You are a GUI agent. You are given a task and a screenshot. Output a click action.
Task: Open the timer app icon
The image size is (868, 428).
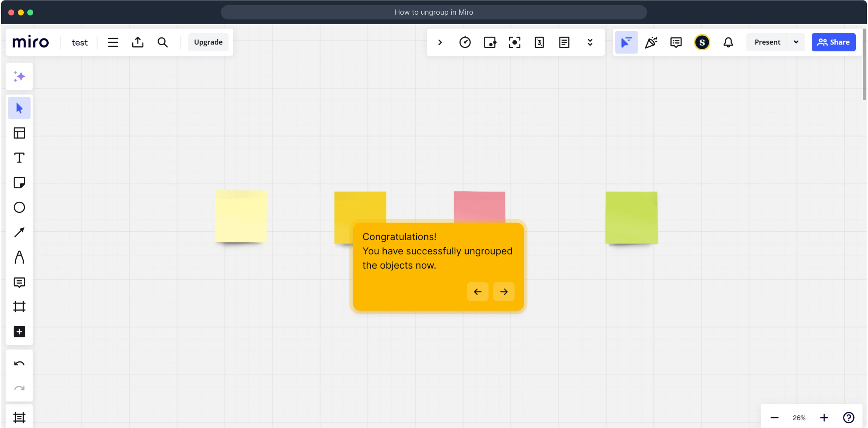tap(465, 42)
